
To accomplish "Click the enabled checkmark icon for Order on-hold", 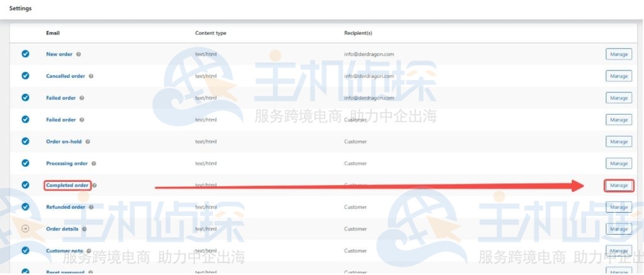I will [25, 141].
